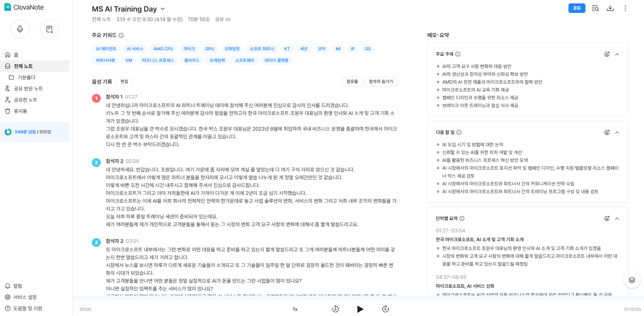Click the 점유율 button
The height and width of the screenshot is (316, 644).
352,82
